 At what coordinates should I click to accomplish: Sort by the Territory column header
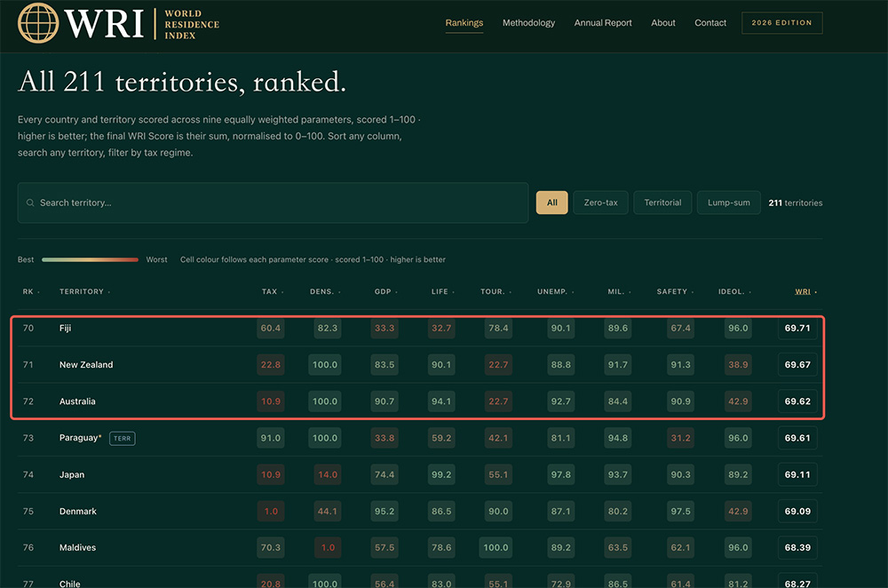(x=85, y=291)
